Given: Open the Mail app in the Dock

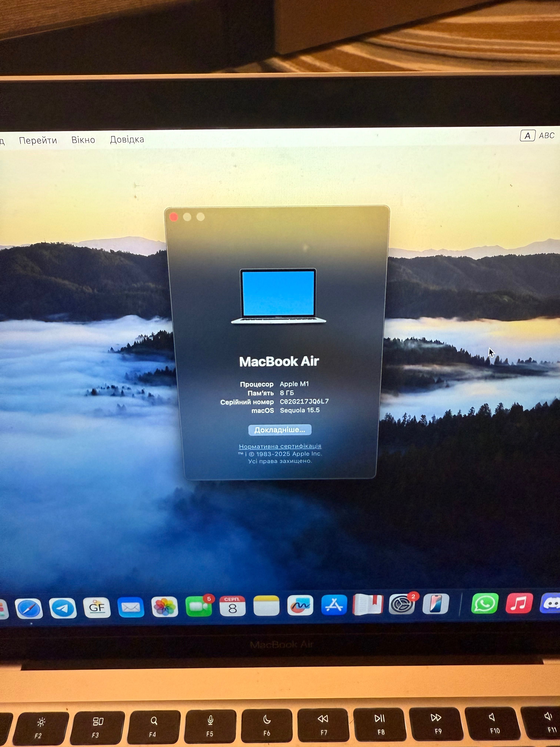Looking at the screenshot, I should coord(131,607).
